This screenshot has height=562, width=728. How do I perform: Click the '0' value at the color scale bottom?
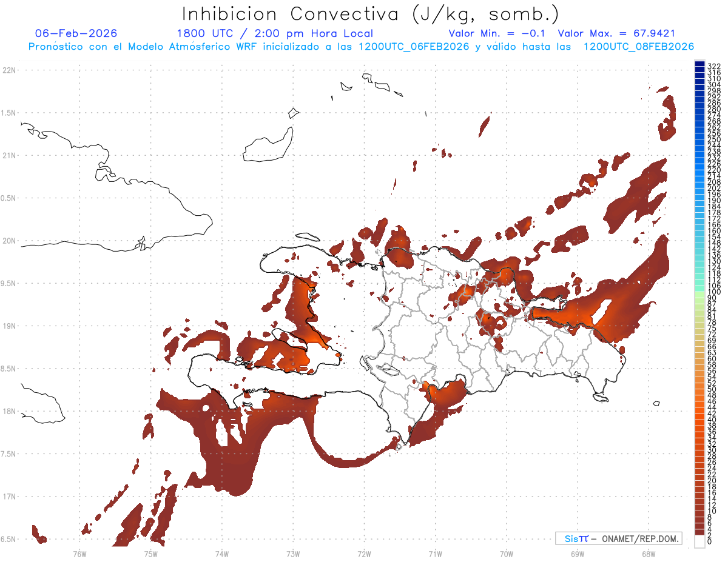coord(709,541)
